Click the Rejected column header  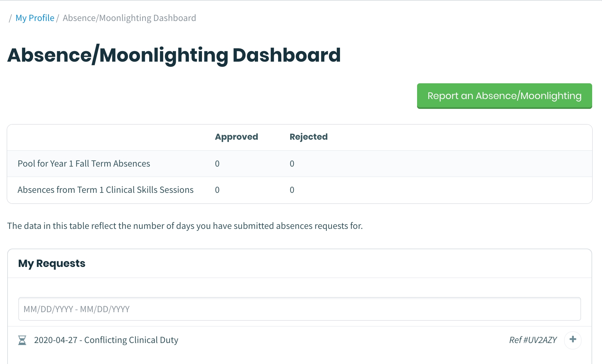pos(308,137)
